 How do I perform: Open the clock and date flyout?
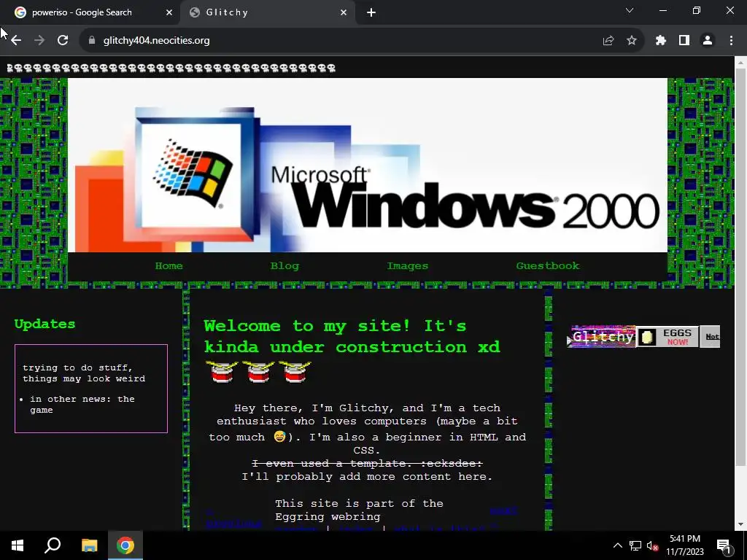pyautogui.click(x=684, y=545)
